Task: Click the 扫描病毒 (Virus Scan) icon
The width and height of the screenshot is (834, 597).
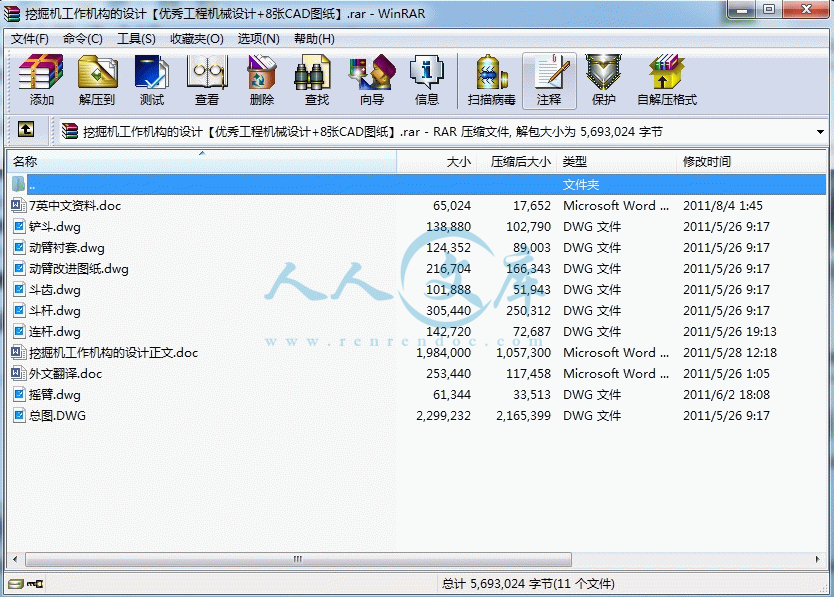Action: (x=491, y=72)
